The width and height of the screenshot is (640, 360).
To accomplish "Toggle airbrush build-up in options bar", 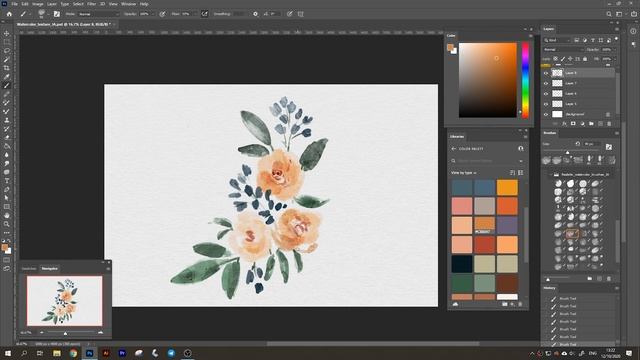I will (204, 14).
